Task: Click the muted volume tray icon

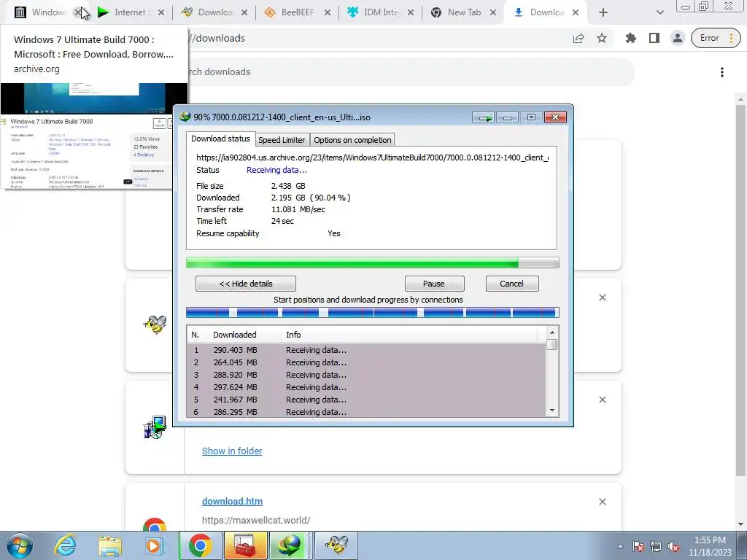Action: pyautogui.click(x=673, y=547)
